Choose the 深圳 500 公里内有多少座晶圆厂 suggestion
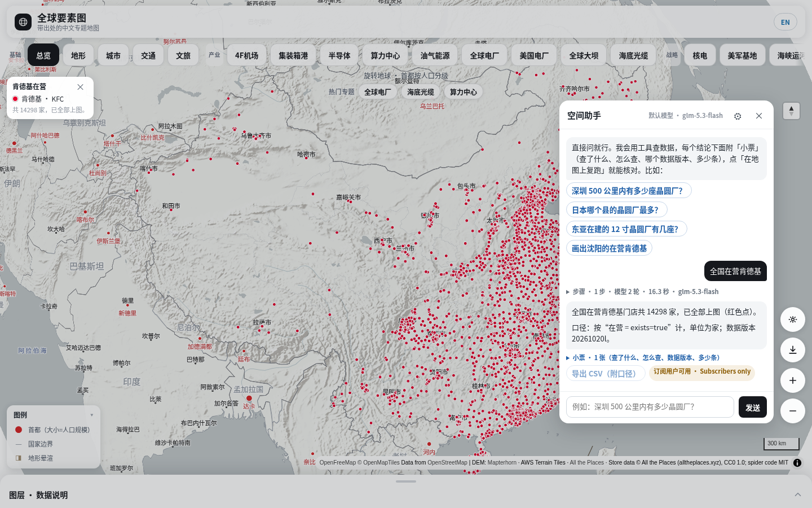812x508 pixels. (629, 191)
